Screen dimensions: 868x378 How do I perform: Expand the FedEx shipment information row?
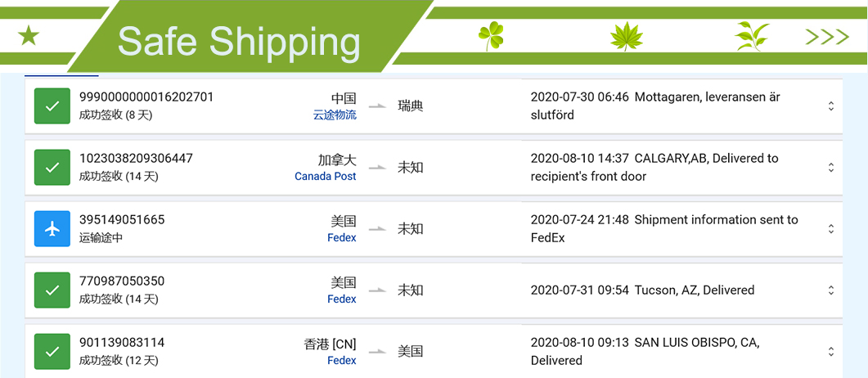click(x=831, y=228)
